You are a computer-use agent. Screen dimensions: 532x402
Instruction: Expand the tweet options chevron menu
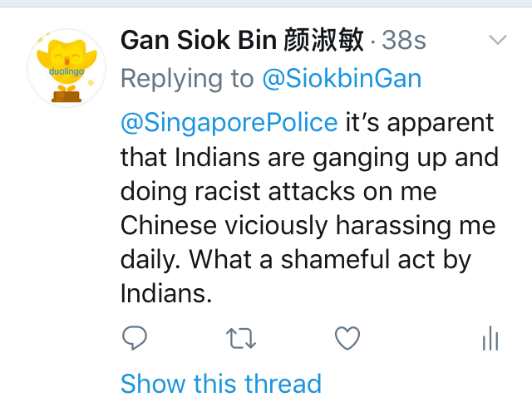click(498, 40)
